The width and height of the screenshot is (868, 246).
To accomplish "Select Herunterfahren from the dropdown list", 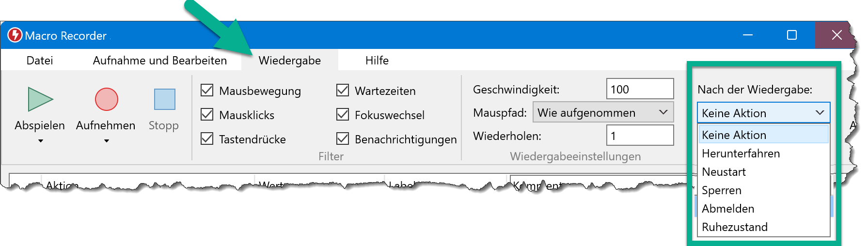I will [741, 154].
